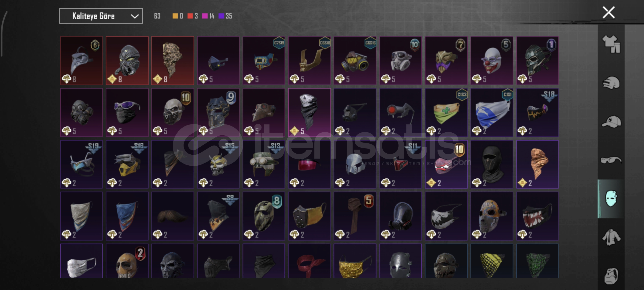Select the helmet category icon in sidebar

click(x=611, y=82)
